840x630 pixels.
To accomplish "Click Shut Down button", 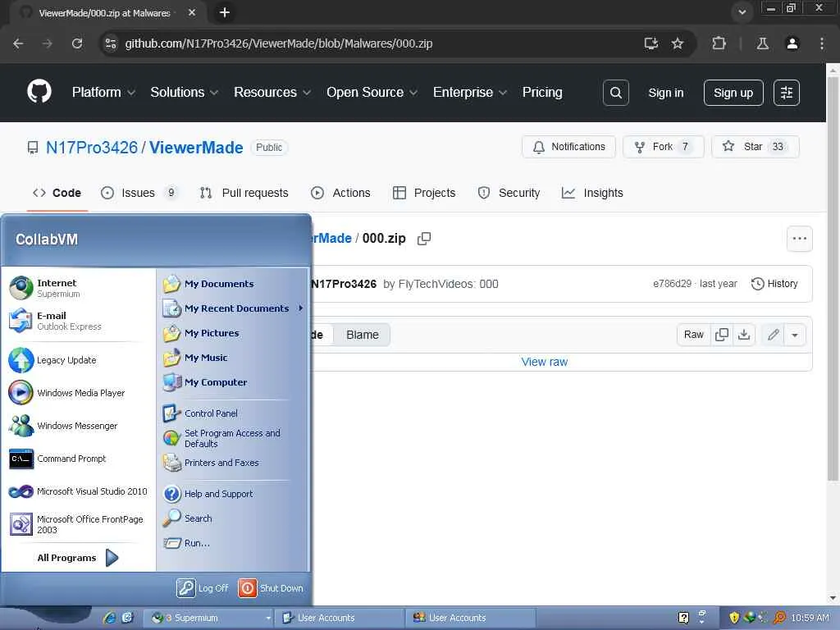I will [x=271, y=588].
